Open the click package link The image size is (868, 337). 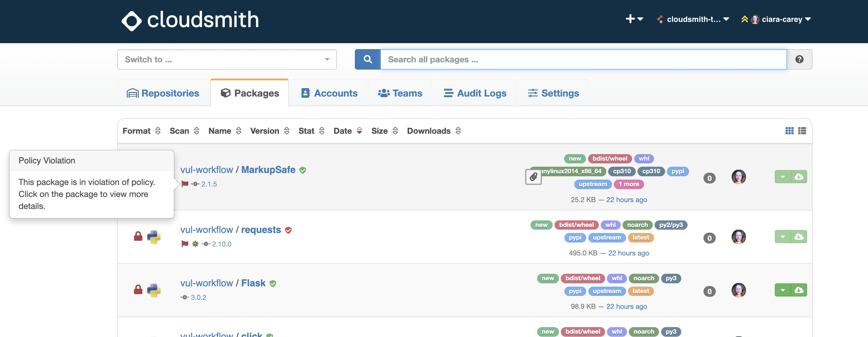pos(251,335)
